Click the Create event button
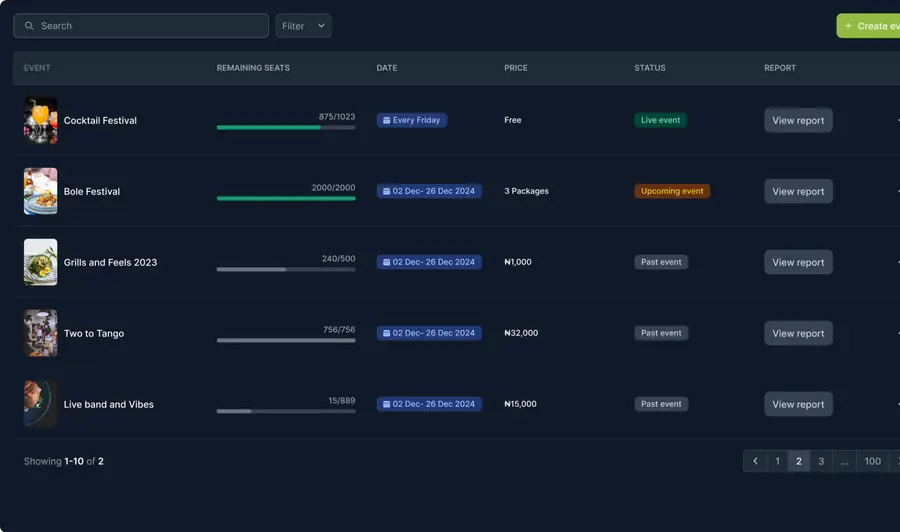The height and width of the screenshot is (532, 900). pos(868,26)
